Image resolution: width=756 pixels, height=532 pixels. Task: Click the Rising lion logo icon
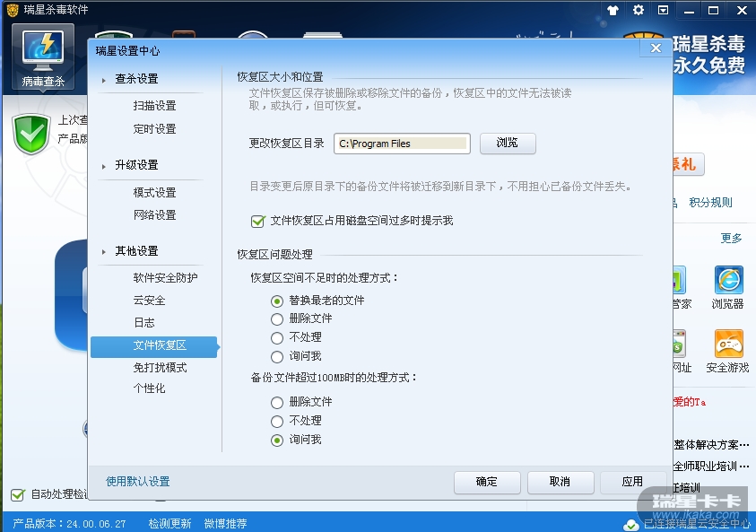(13, 10)
